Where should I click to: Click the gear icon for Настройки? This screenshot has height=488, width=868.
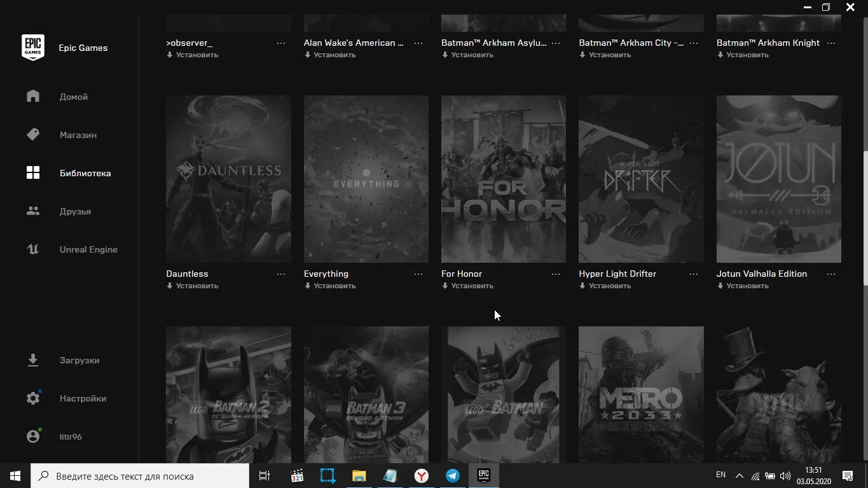(x=33, y=398)
